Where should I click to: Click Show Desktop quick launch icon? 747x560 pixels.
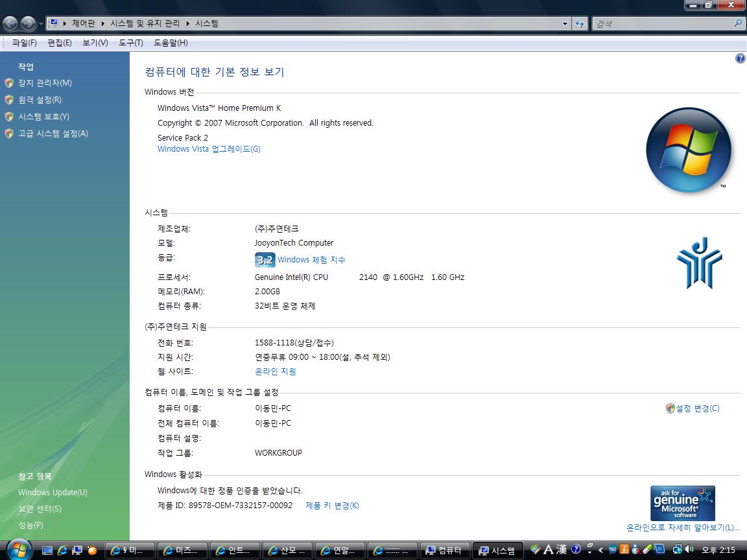[x=47, y=550]
